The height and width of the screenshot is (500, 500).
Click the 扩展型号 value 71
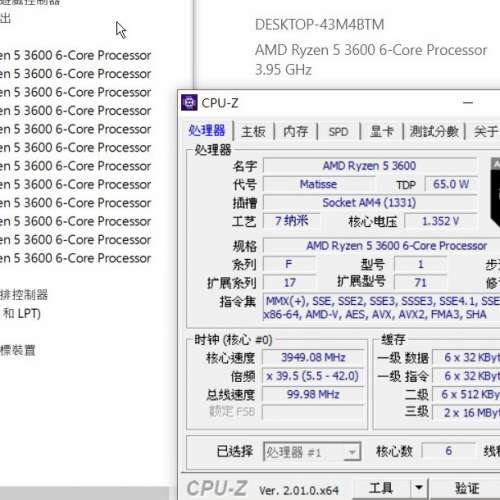tap(420, 283)
